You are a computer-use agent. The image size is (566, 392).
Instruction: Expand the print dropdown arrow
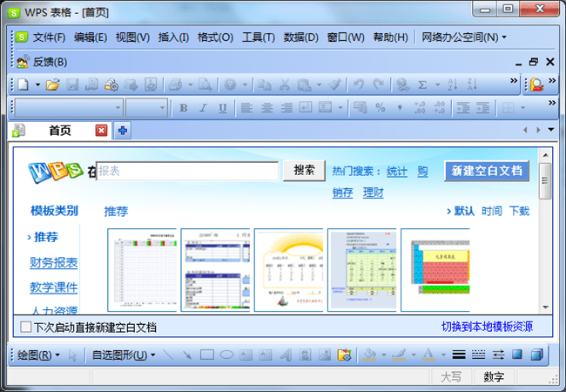pos(190,85)
